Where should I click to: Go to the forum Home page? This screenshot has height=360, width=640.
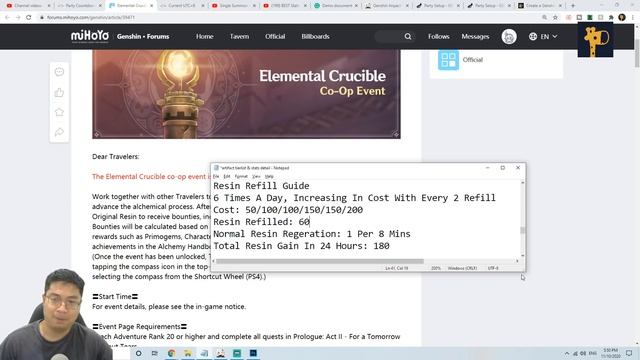(x=204, y=36)
